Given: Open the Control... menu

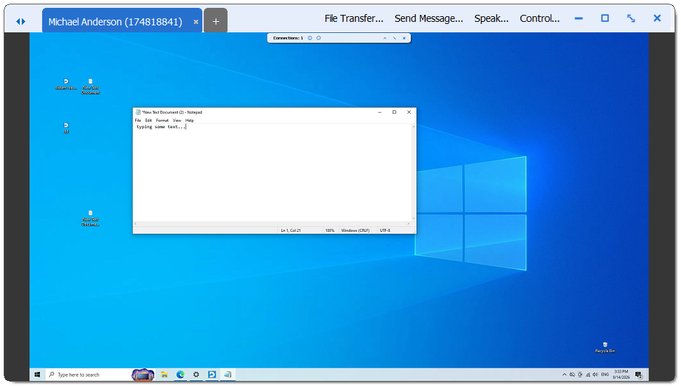Looking at the screenshot, I should [539, 18].
